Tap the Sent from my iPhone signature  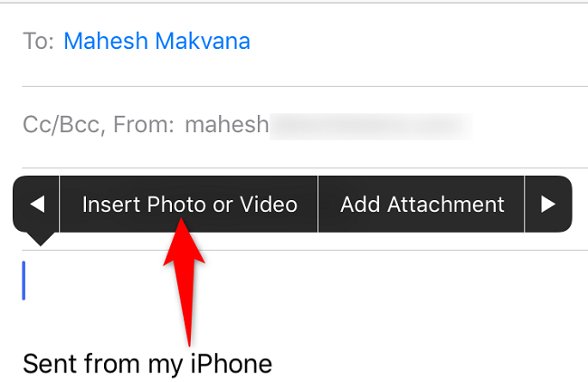pos(147,364)
